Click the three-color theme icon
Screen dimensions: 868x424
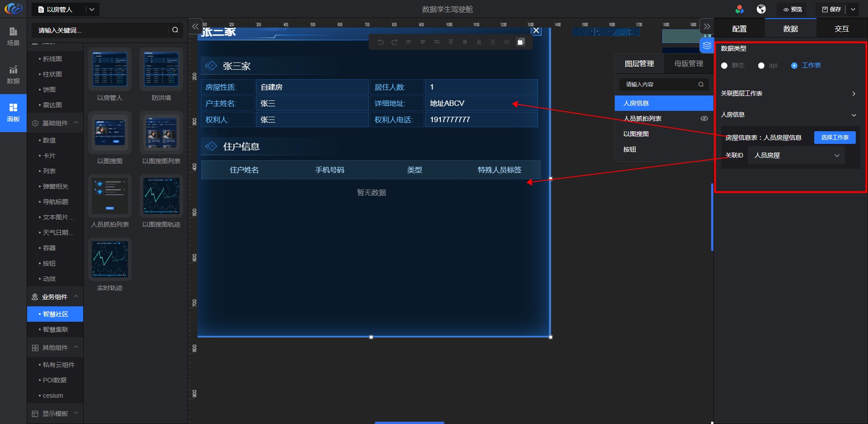click(740, 9)
